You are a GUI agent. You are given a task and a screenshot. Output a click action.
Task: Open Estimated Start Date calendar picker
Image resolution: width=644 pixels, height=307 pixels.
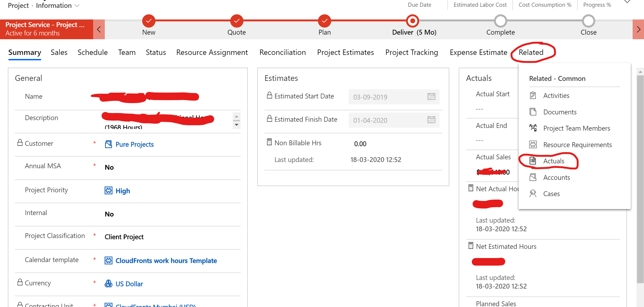(x=431, y=97)
